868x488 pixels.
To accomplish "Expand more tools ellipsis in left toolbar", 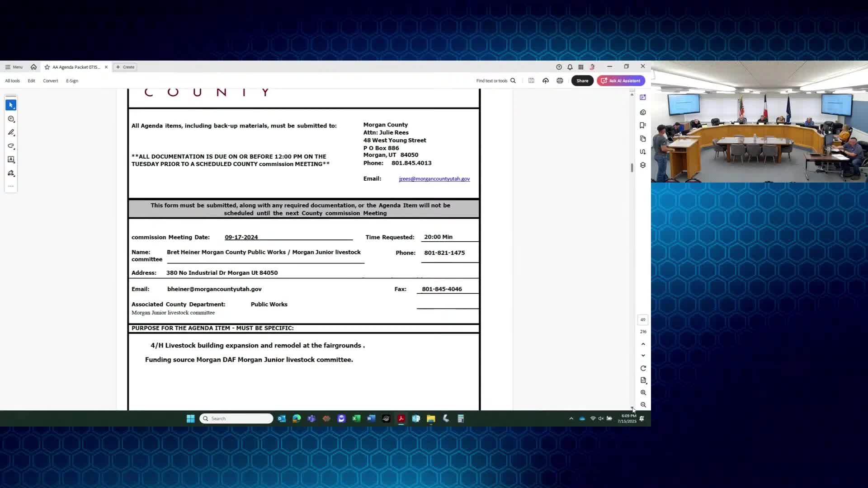I will (11, 186).
